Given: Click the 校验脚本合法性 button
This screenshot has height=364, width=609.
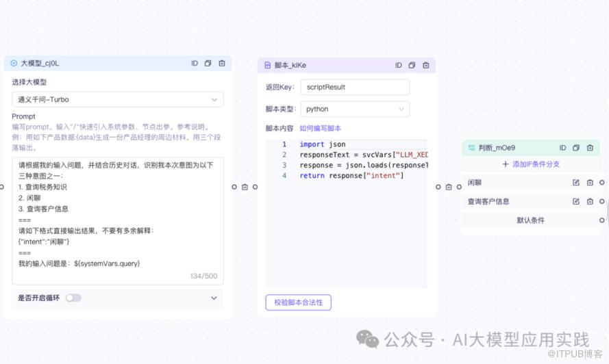Looking at the screenshot, I should (x=298, y=302).
